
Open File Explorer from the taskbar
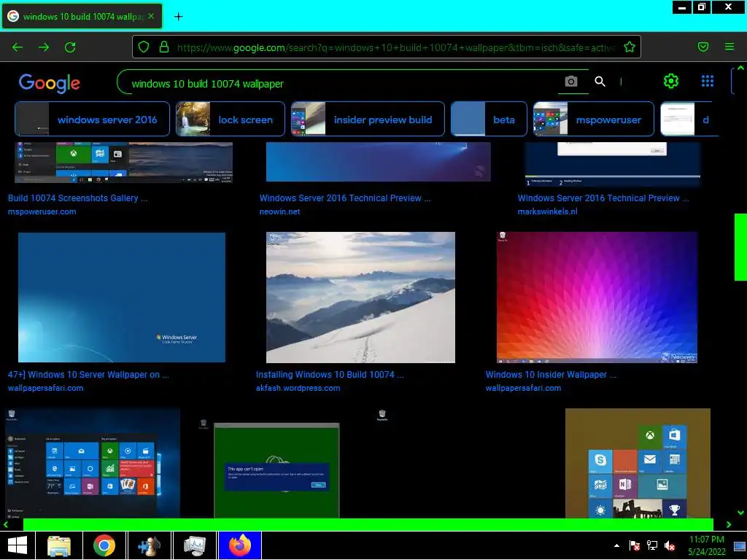click(59, 545)
